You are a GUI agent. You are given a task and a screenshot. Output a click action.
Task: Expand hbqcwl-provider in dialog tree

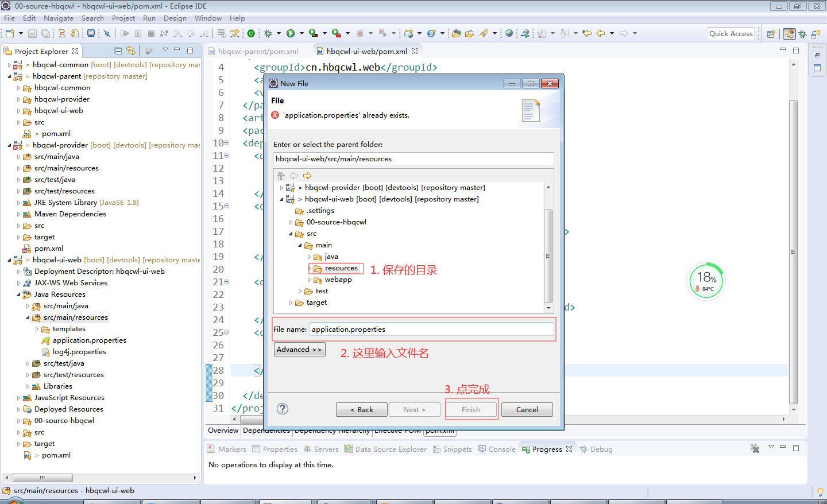[x=281, y=188]
